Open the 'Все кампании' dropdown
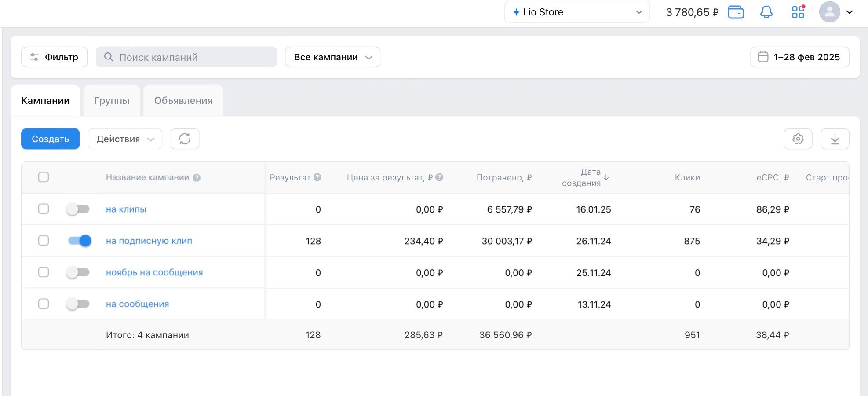This screenshot has width=868, height=396. (x=332, y=57)
